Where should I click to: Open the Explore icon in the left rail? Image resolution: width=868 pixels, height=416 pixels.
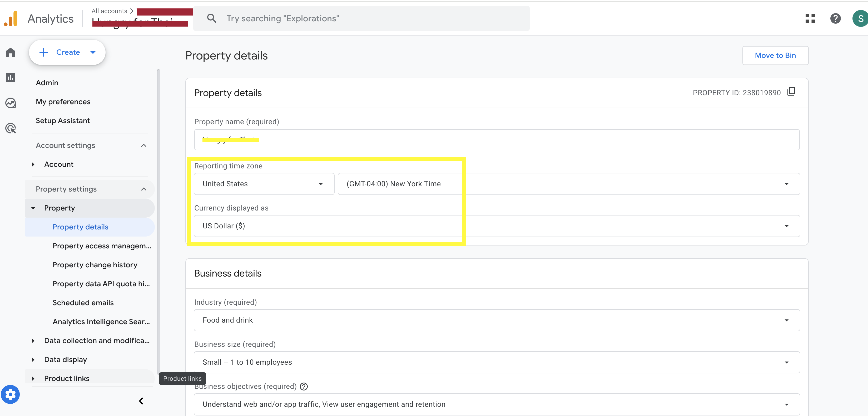pos(11,103)
